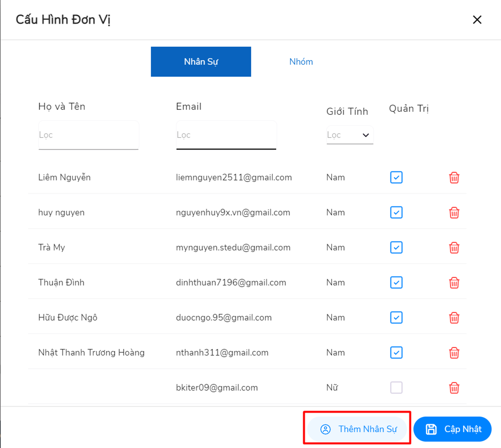Toggle Quản Trị checkbox for Trà My
The image size is (501, 448).
point(396,248)
